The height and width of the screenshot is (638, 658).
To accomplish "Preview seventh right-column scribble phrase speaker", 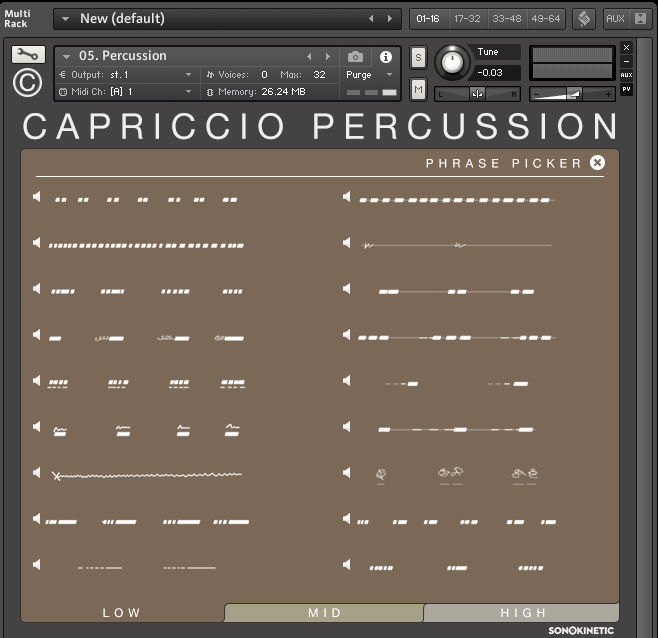I will tap(347, 473).
